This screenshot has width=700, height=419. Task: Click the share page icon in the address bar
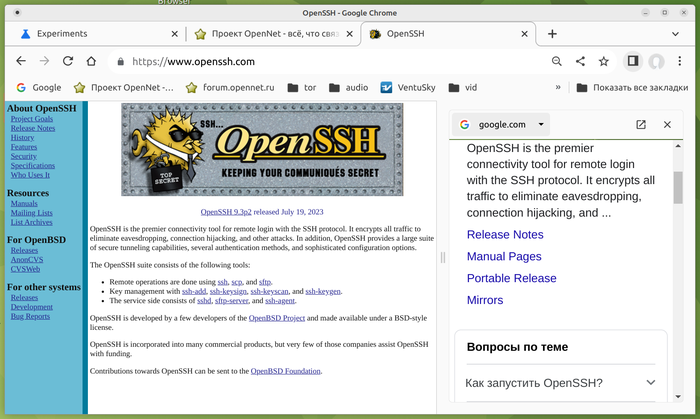581,61
